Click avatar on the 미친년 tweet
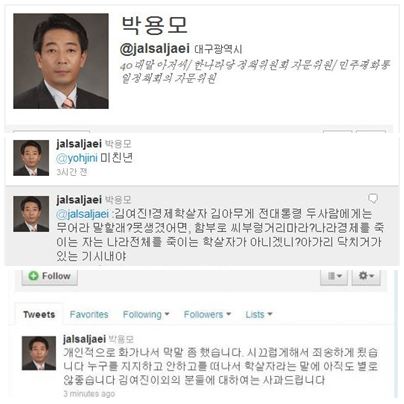This screenshot has width=404, height=404. [31, 158]
